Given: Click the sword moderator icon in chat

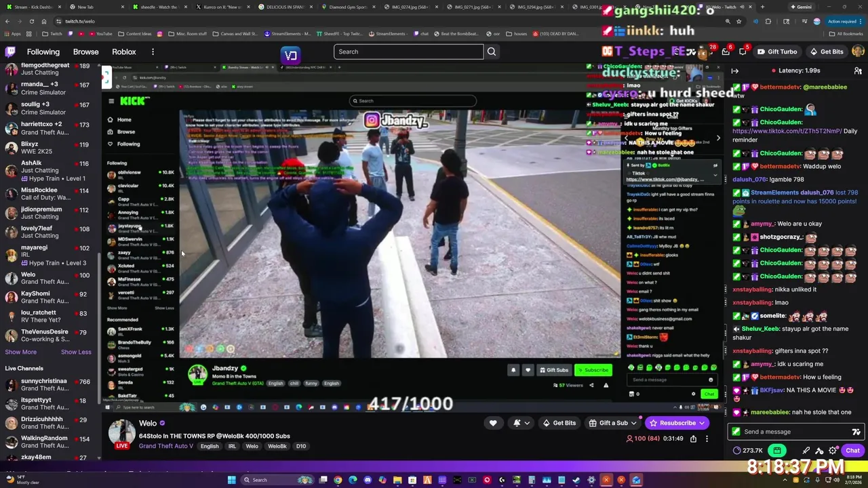Looking at the screenshot, I should click(x=806, y=451).
